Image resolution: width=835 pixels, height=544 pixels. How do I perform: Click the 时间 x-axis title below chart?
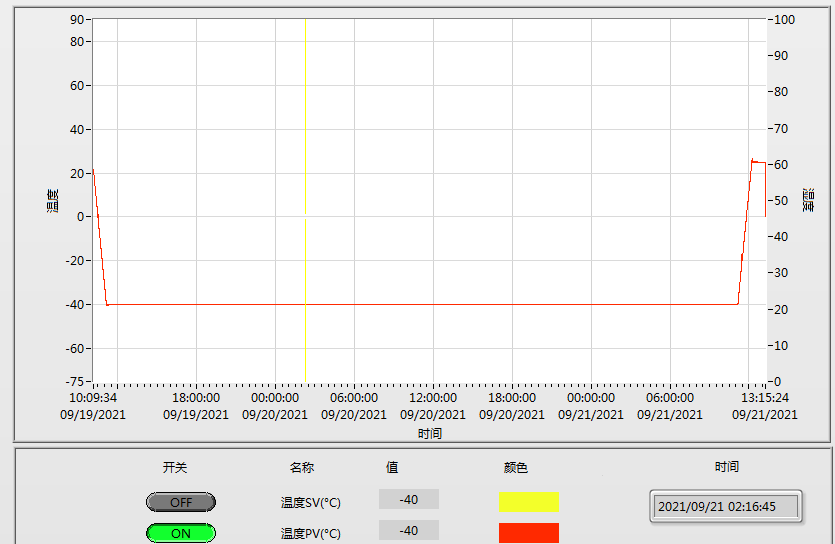pyautogui.click(x=430, y=433)
